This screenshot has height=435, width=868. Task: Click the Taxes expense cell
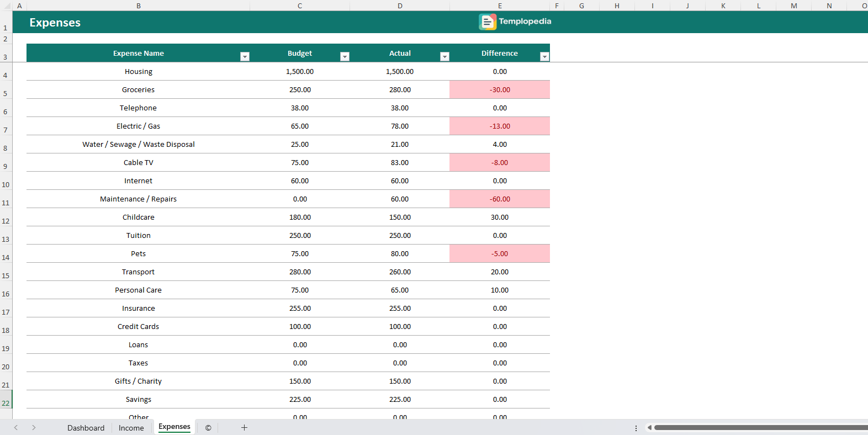tap(138, 363)
